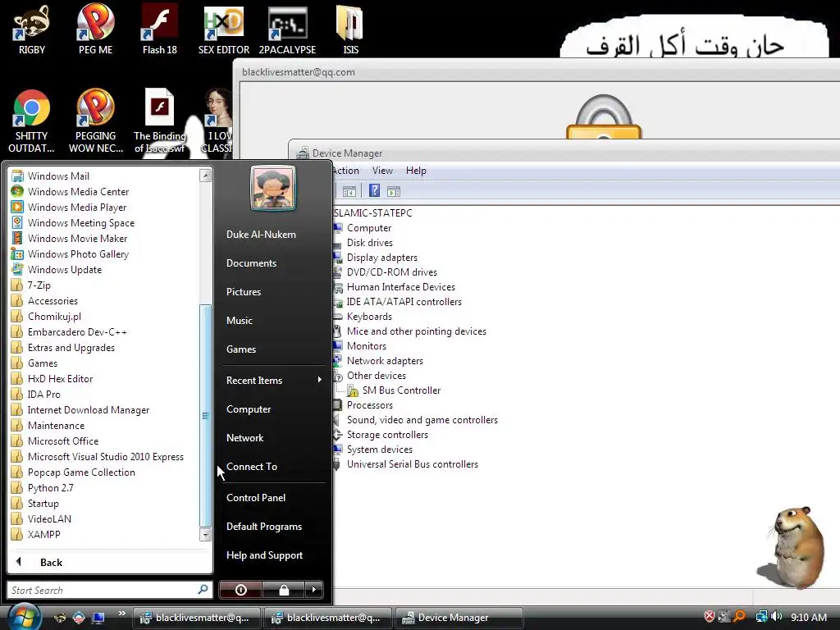Click the lock button in Start menu
Image resolution: width=840 pixels, height=630 pixels.
coord(283,590)
